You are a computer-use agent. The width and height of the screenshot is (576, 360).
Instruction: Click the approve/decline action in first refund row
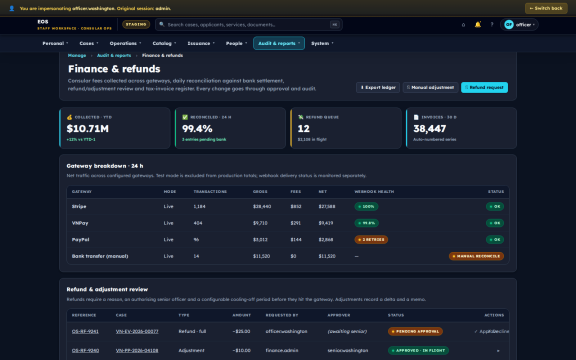click(x=492, y=331)
